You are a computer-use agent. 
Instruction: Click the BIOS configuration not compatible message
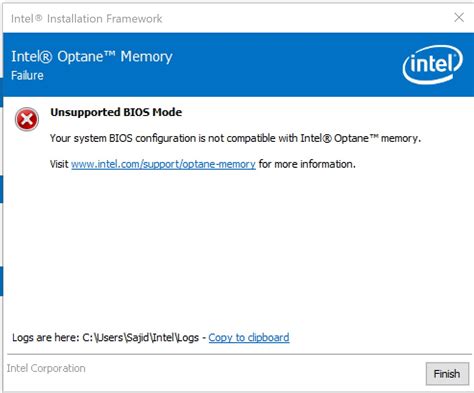235,138
